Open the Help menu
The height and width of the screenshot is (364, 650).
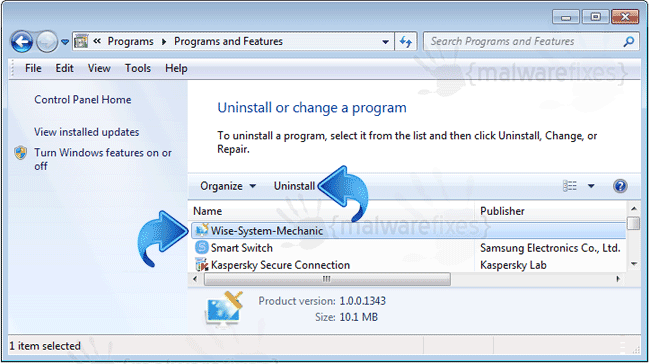[x=176, y=68]
